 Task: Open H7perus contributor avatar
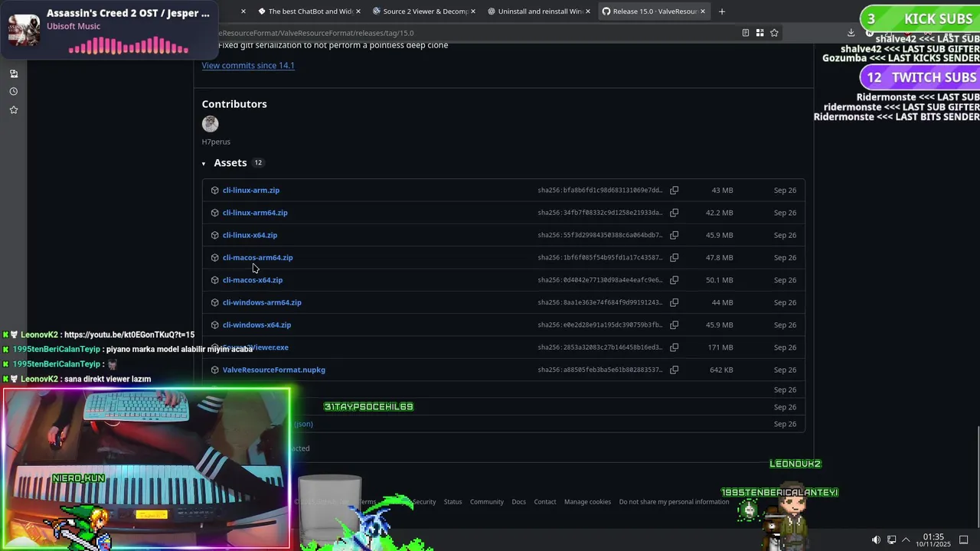coord(211,124)
